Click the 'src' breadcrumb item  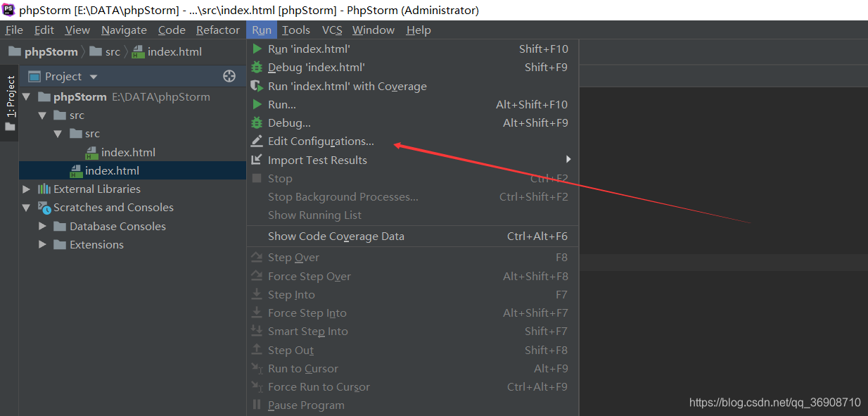click(x=113, y=51)
